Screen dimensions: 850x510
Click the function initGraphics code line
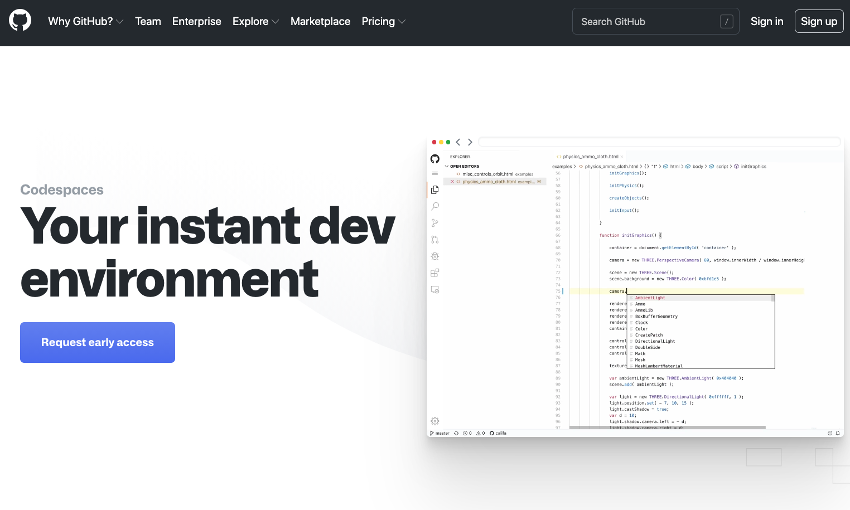coord(630,235)
